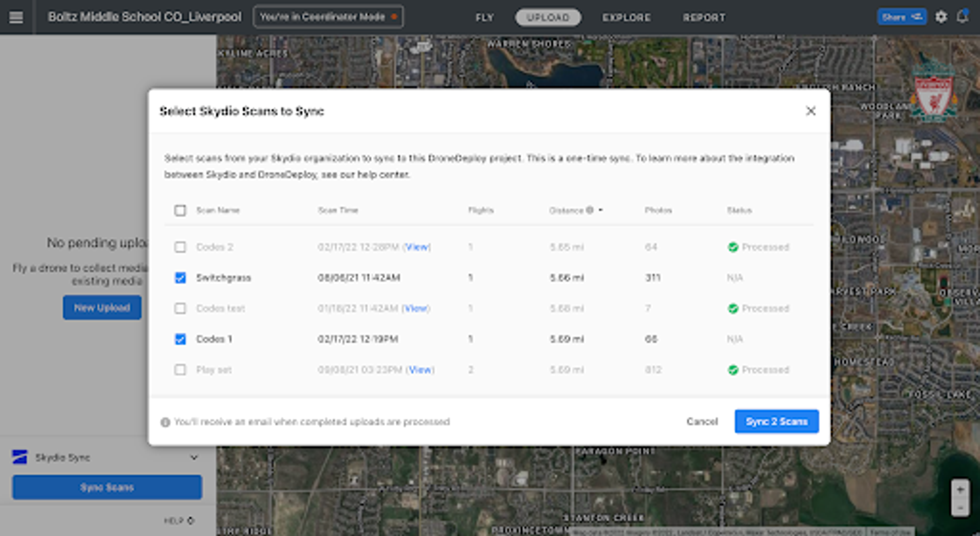Click Cancel in the sync dialog
980x536 pixels.
(x=702, y=421)
